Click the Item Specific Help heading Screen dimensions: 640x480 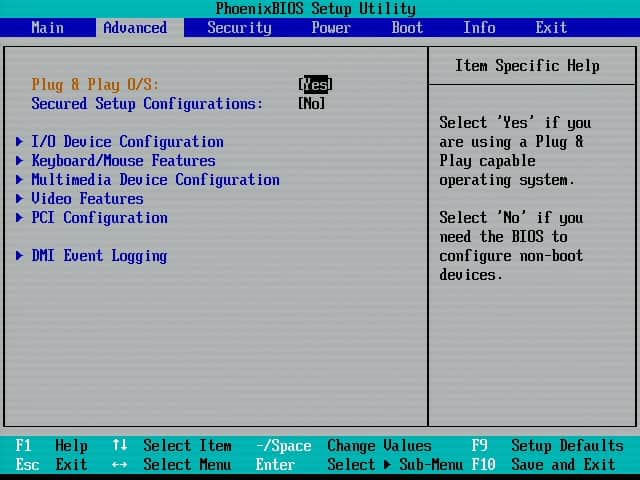(527, 66)
